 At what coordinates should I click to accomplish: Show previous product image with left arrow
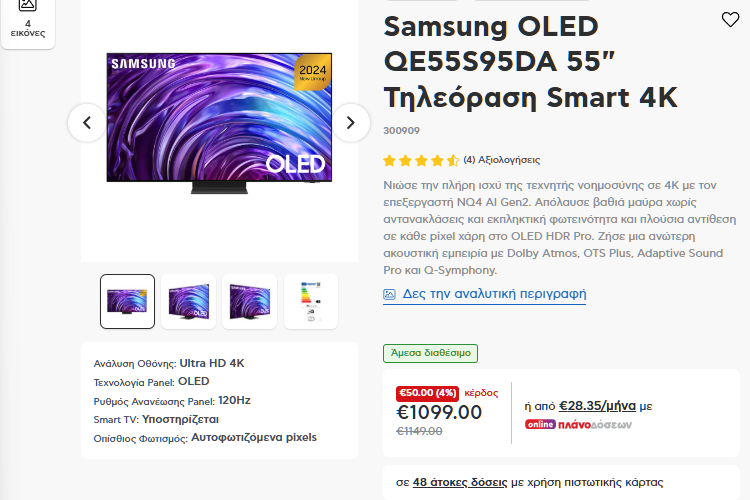click(x=87, y=122)
